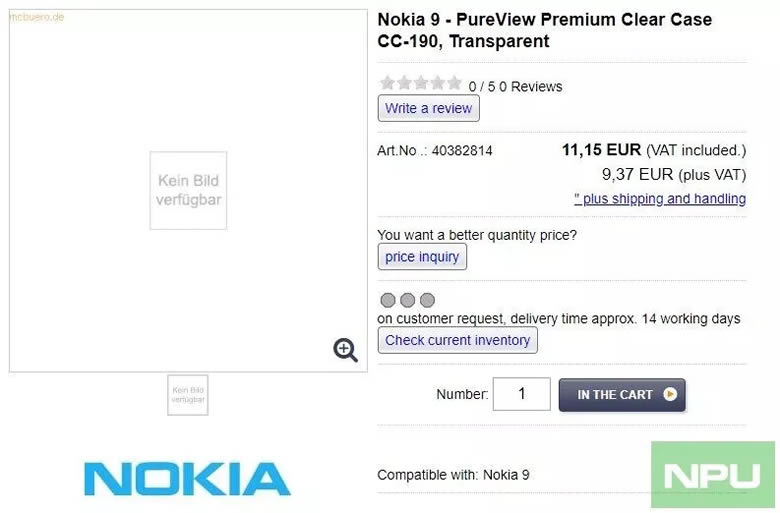Screen dimensions: 780x513
Task: Click the last grey availability dot
Action: click(427, 300)
